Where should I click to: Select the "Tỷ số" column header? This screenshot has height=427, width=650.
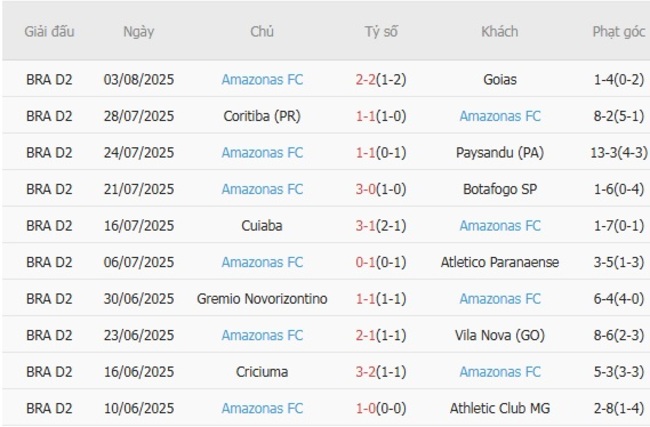(x=381, y=32)
